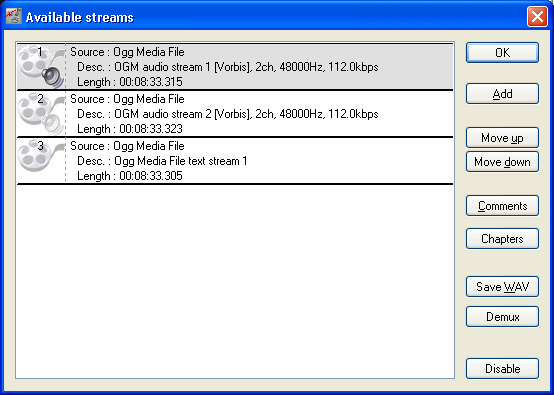Confirm with the OK button
Image resolution: width=554 pixels, height=395 pixels.
pyautogui.click(x=502, y=53)
